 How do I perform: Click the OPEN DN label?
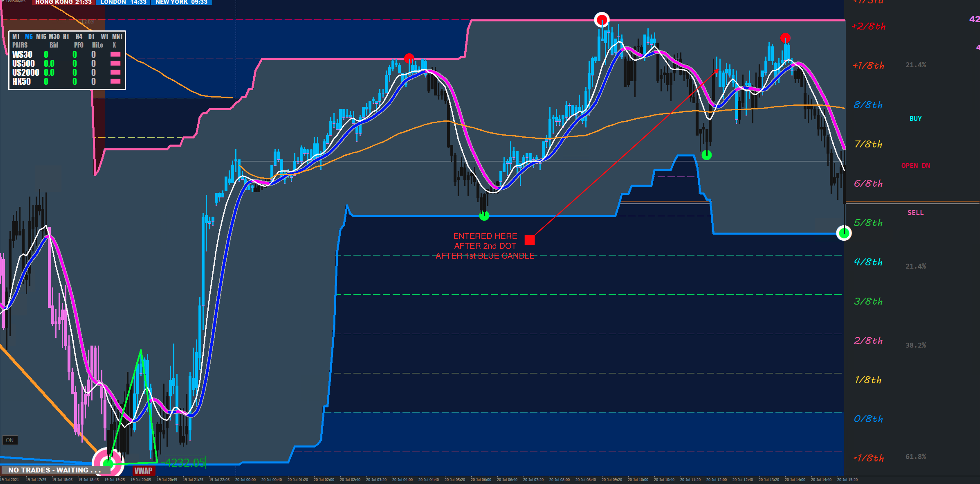coord(915,166)
